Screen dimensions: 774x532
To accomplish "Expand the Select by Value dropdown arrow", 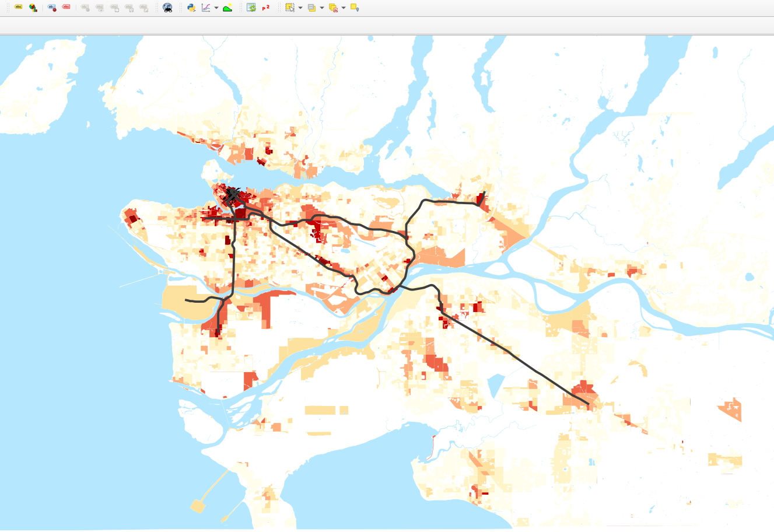I will (x=322, y=8).
